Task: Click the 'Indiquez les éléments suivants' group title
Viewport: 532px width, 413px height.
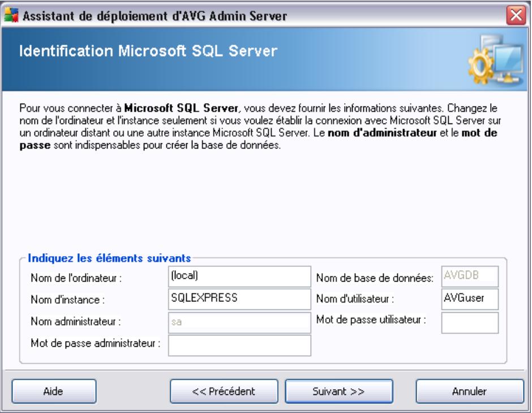Action: pos(109,258)
